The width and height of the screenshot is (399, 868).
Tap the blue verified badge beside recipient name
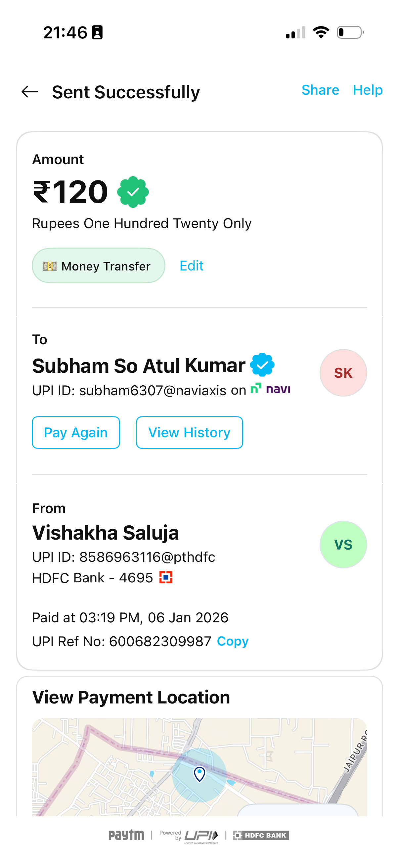262,364
